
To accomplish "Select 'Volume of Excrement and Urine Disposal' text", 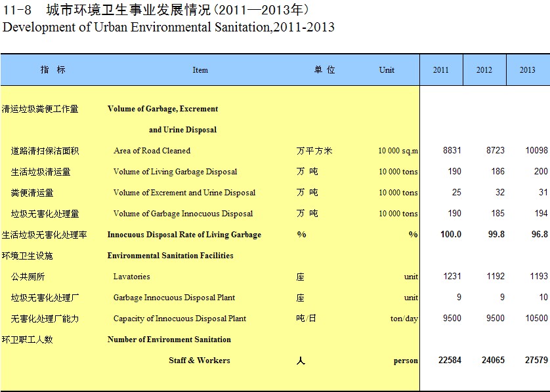I will (184, 193).
